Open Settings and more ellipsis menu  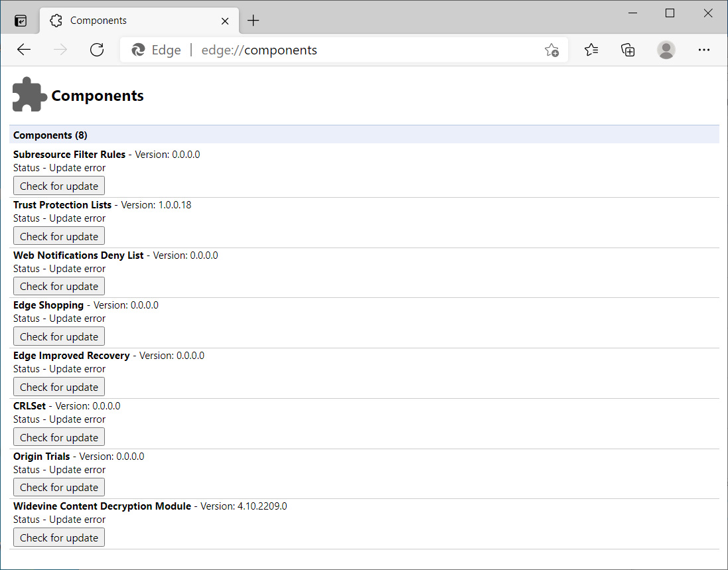[x=704, y=50]
